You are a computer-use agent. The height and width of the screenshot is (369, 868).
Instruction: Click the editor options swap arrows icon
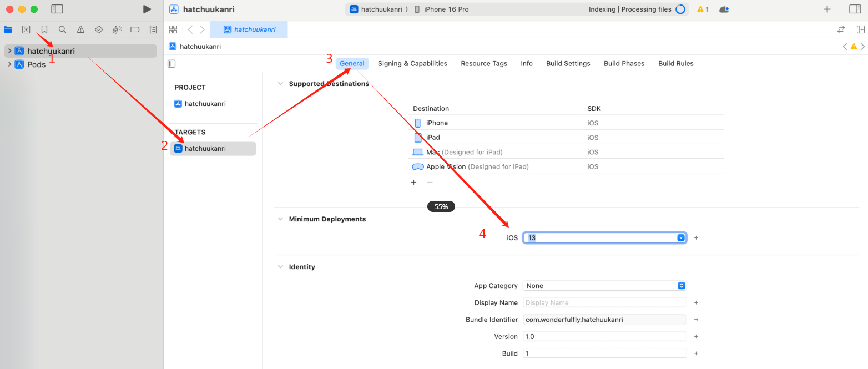(841, 29)
